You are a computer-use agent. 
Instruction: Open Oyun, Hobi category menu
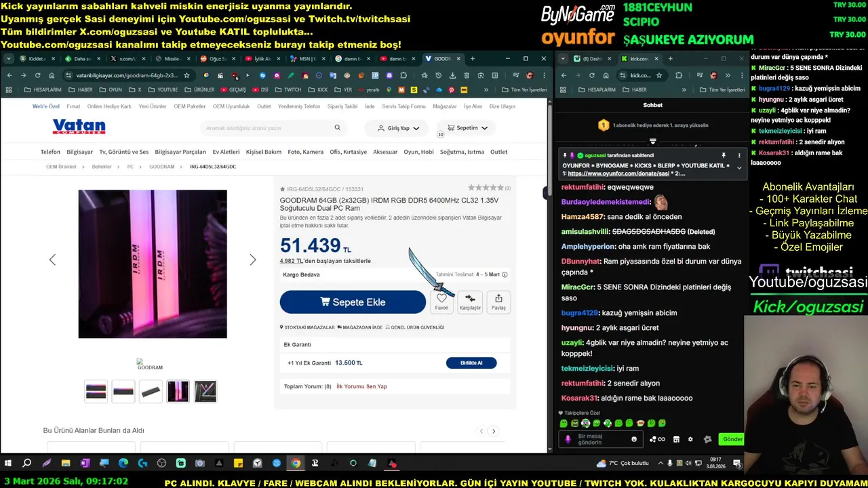[418, 152]
